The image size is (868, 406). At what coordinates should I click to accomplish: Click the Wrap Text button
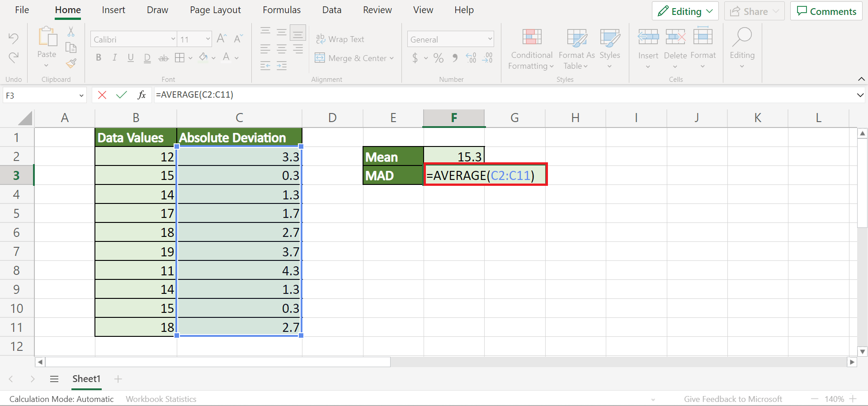pyautogui.click(x=340, y=39)
